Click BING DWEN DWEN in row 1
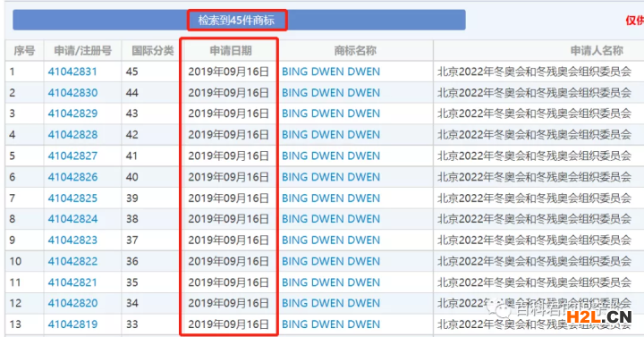Viewport: 644px width, 337px height. tap(331, 72)
